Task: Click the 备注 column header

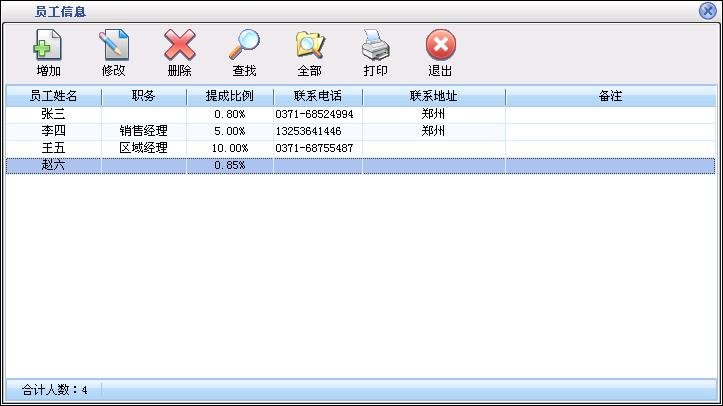Action: coord(610,97)
